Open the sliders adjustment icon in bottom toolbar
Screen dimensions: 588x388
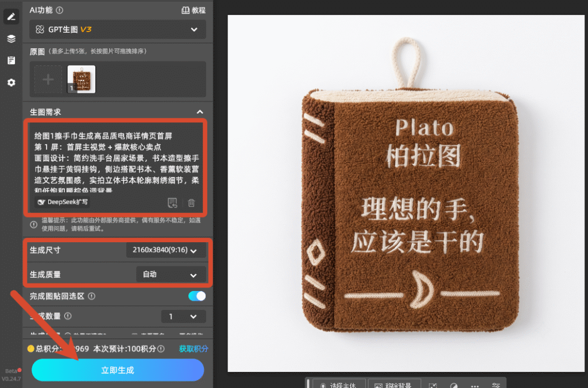tap(496, 385)
